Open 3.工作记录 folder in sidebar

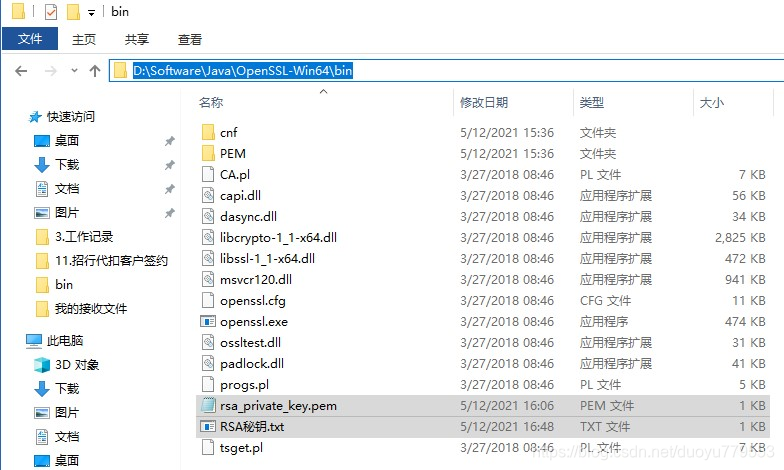[74, 236]
